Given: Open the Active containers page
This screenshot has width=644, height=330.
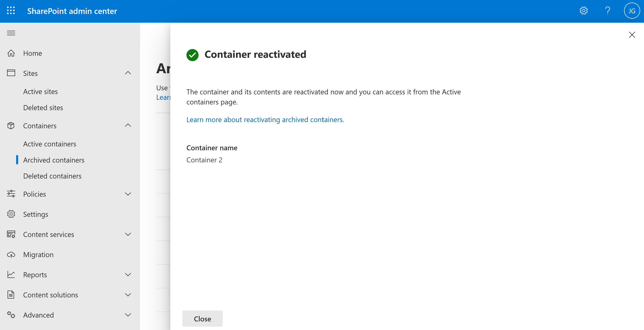Looking at the screenshot, I should [x=50, y=144].
